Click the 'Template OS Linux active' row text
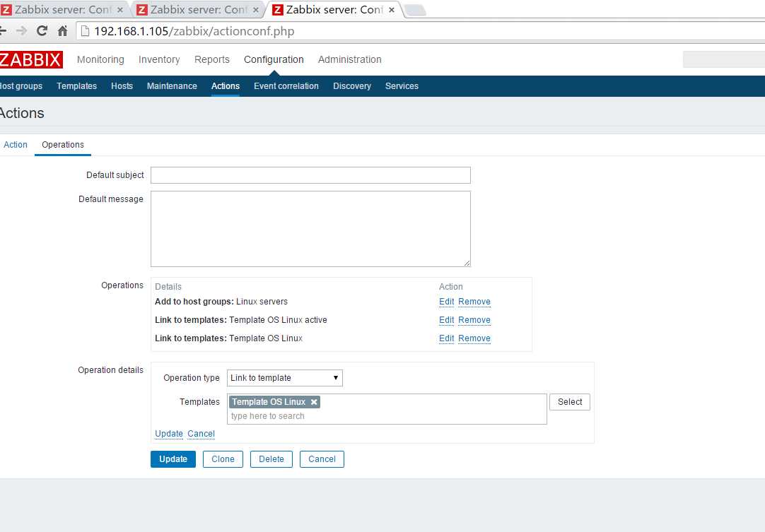765x532 pixels. 241,320
